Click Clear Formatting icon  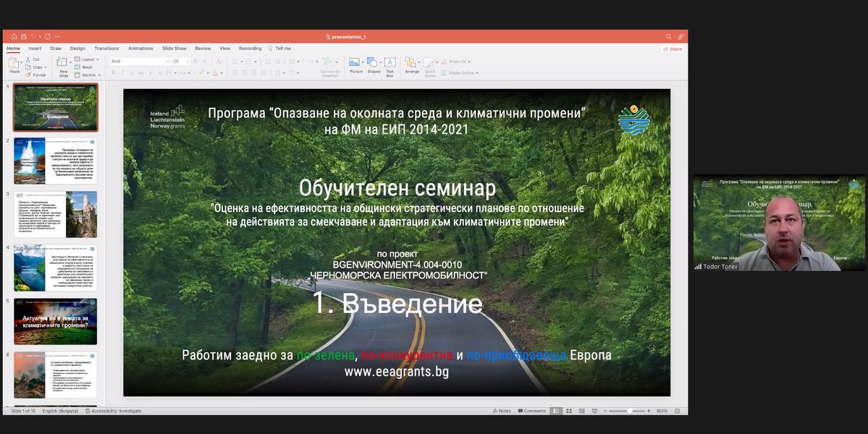pos(219,61)
